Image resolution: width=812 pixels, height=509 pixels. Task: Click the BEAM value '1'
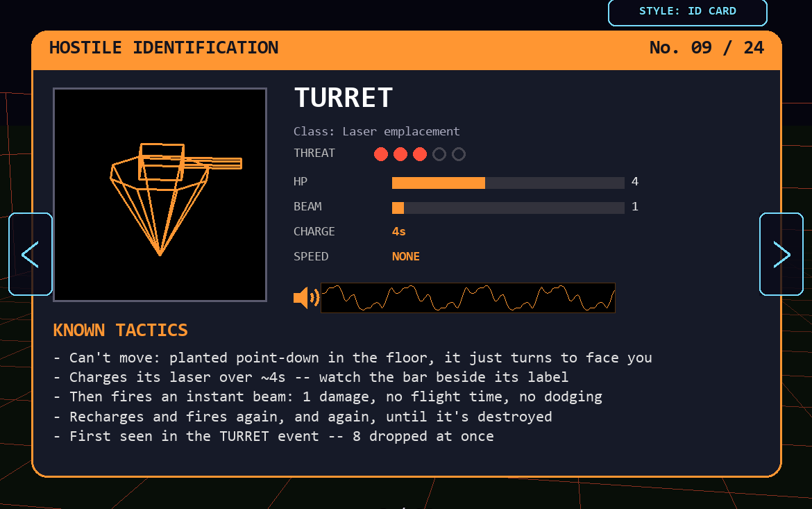635,207
